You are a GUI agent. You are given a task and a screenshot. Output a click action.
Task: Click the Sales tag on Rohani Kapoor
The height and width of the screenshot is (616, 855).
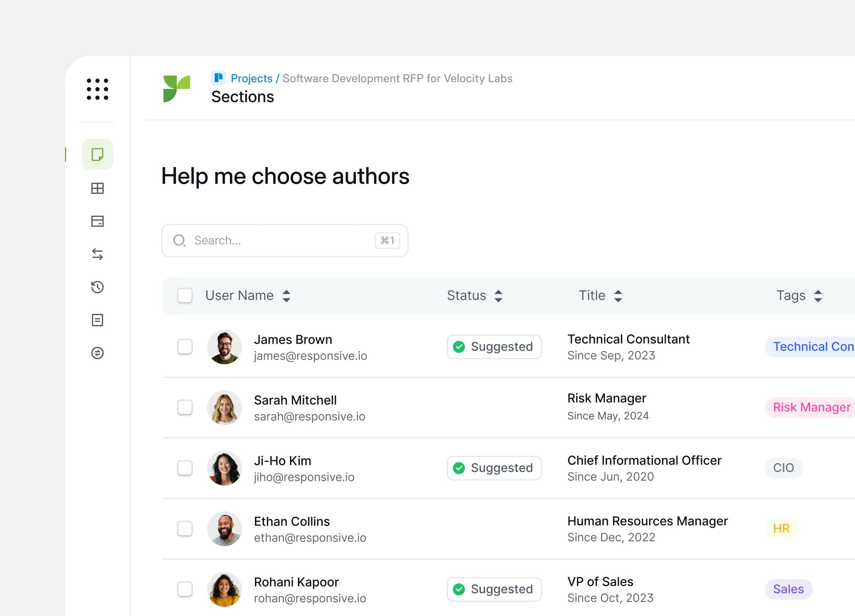click(788, 589)
